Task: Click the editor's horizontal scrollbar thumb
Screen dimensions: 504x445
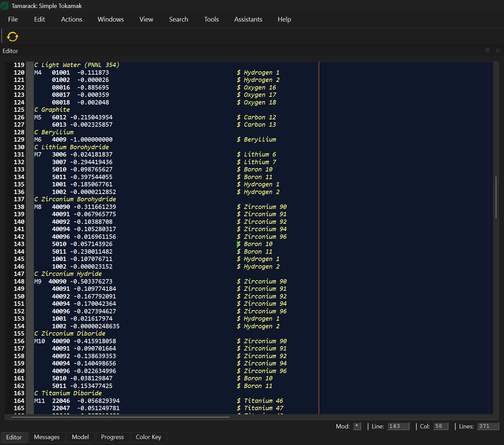Action: click(120, 417)
